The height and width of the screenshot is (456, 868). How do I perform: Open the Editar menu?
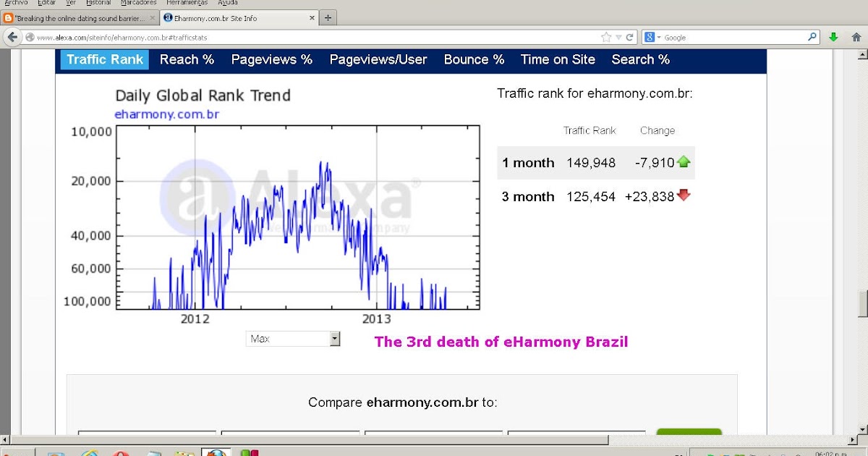46,3
